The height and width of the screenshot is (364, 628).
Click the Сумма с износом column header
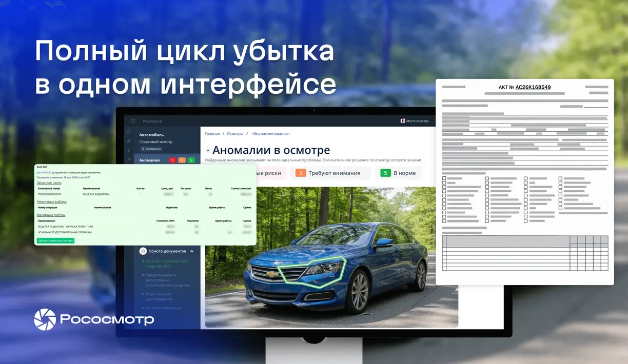pyautogui.click(x=241, y=188)
